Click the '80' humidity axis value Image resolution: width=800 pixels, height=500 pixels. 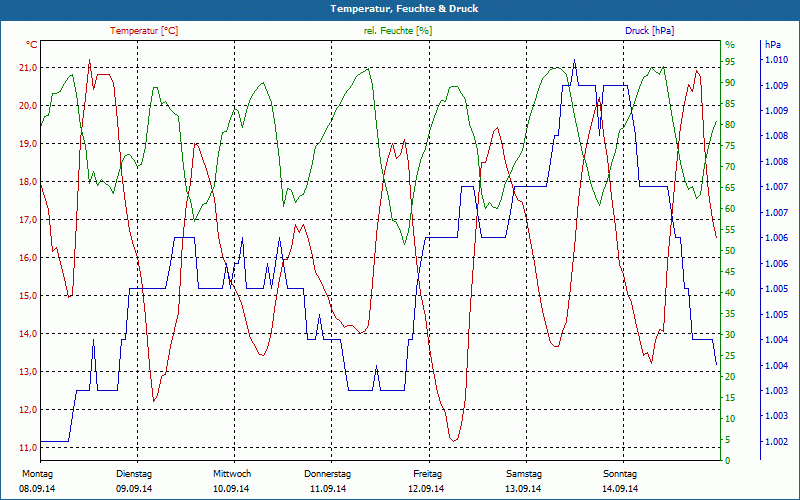(730, 125)
